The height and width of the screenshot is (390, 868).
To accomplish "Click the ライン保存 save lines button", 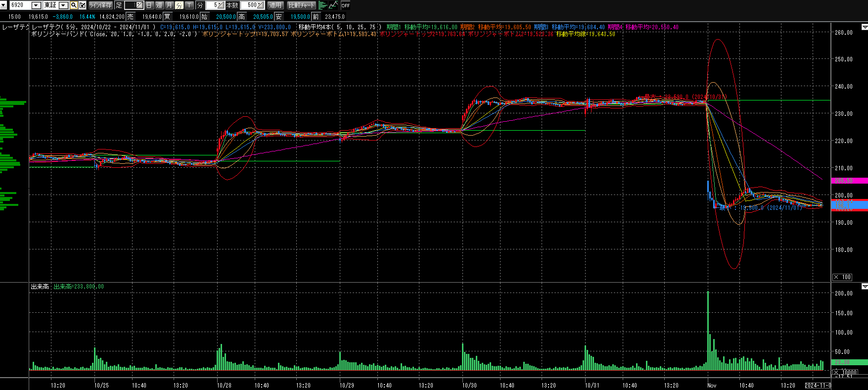I will coord(100,5).
